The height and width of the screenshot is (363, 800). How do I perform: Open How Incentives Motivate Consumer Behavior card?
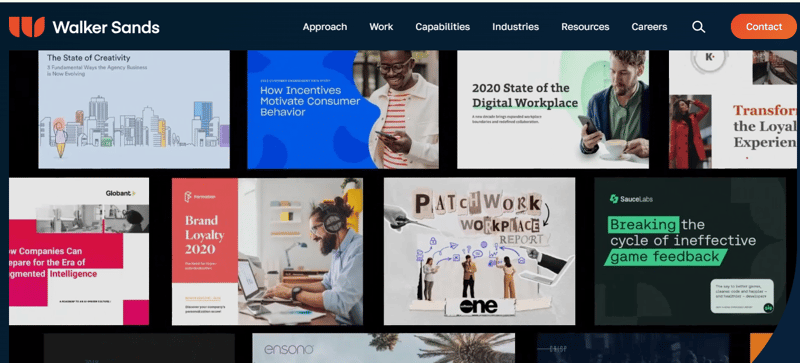click(343, 109)
